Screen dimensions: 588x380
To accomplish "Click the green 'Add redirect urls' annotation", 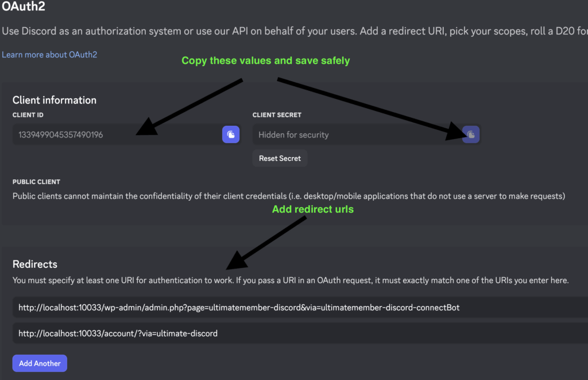I will [312, 209].
